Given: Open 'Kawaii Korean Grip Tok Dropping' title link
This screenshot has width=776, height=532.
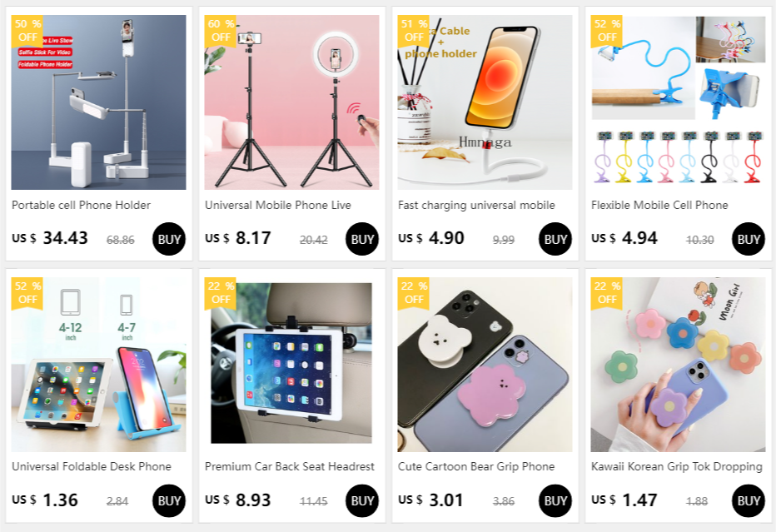Looking at the screenshot, I should [677, 467].
